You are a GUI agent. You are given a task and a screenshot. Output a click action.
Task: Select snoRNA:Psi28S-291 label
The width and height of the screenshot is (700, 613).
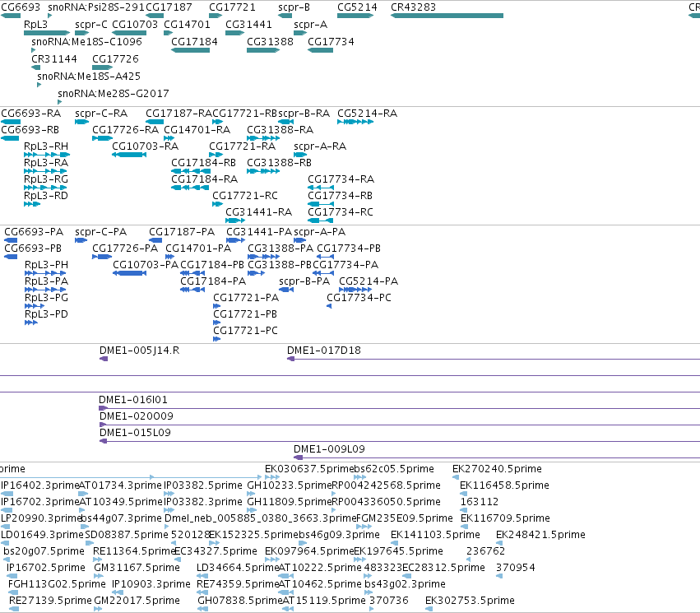pos(96,7)
